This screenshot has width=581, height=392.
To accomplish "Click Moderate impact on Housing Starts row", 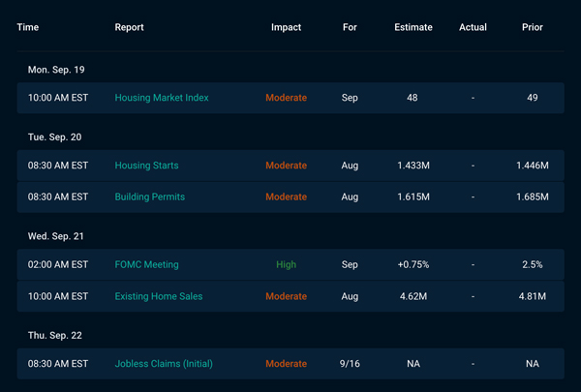I will pyautogui.click(x=286, y=166).
